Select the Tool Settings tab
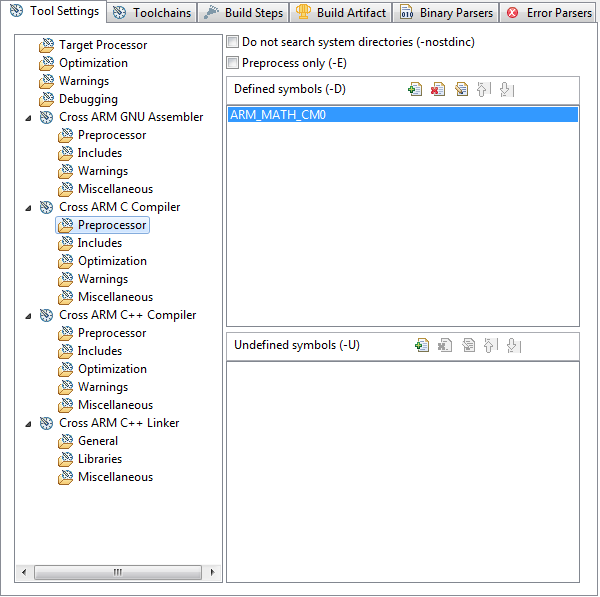The image size is (600, 597). point(54,11)
